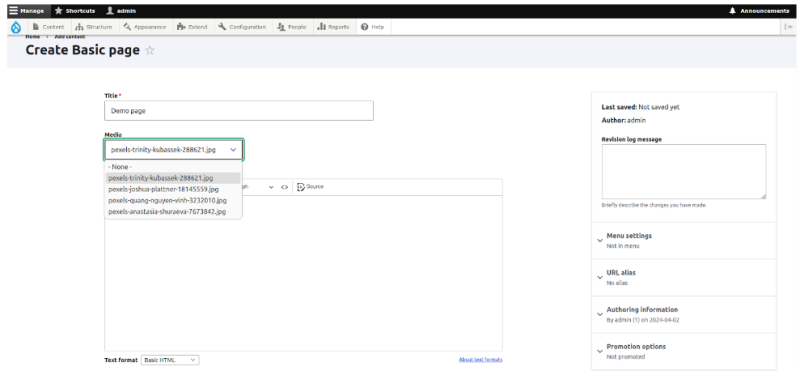Click the code block icon in editor toolbar
Viewport: 800px width, 375px height.
(x=284, y=187)
